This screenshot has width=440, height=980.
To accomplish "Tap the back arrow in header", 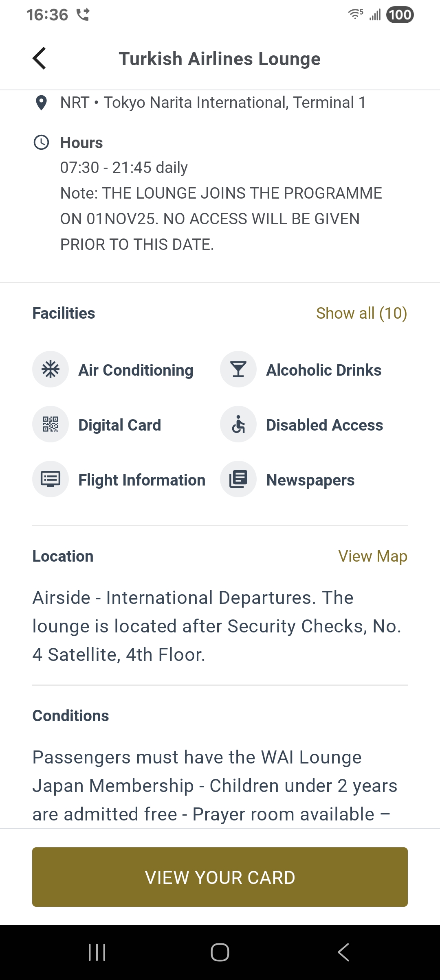I will (x=40, y=59).
